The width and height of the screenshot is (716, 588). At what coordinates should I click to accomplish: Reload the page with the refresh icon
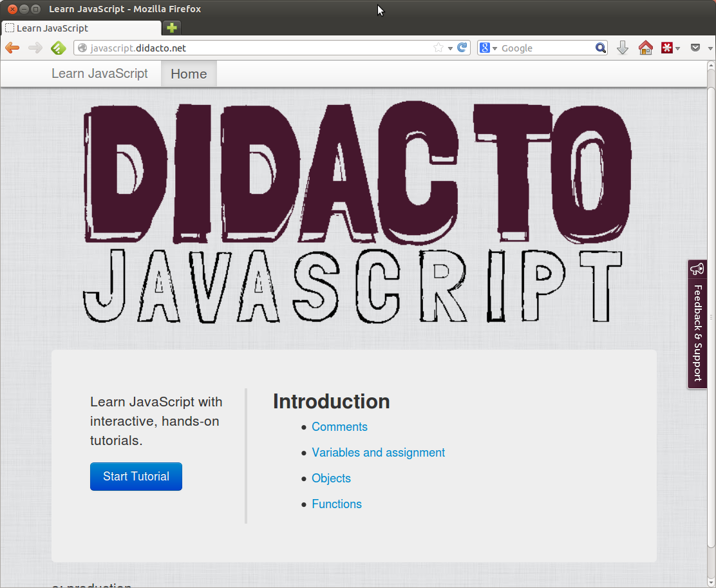tap(462, 48)
